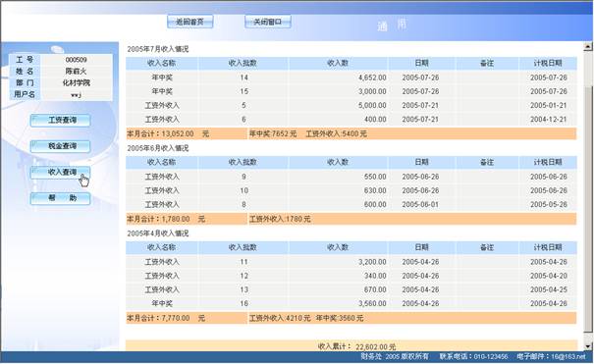
Task: Select the 3,200.00 工资外收入 row
Action: pyautogui.click(x=351, y=262)
